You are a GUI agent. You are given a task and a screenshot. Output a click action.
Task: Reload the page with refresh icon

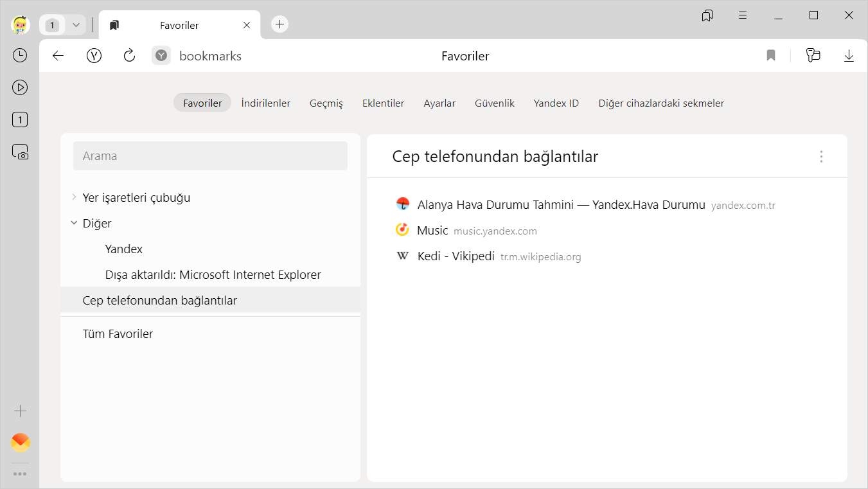(x=129, y=56)
